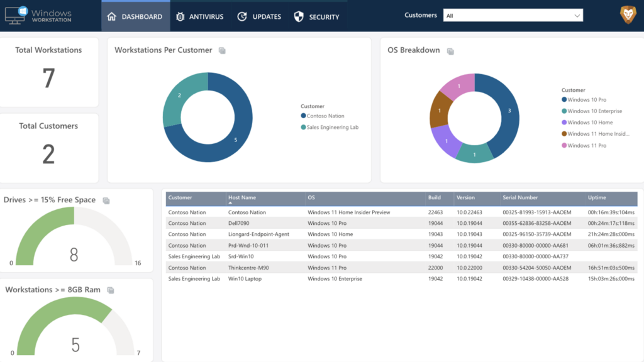Click the Security shield icon

click(299, 16)
